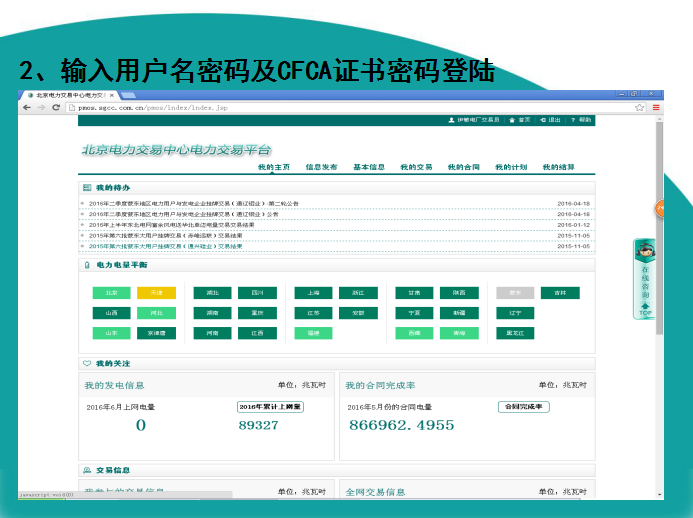
Task: Open the first 2016-04-18 todo notice link
Action: pos(193,203)
